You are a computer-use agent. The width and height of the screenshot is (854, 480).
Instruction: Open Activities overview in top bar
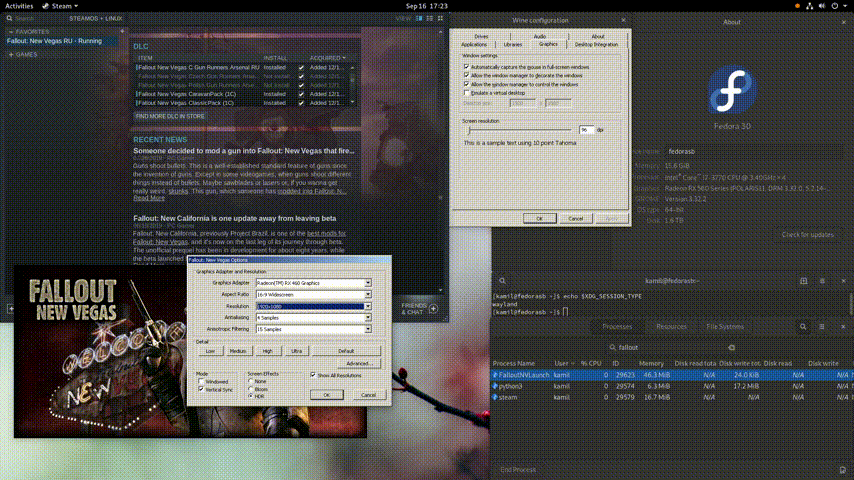tap(19, 6)
